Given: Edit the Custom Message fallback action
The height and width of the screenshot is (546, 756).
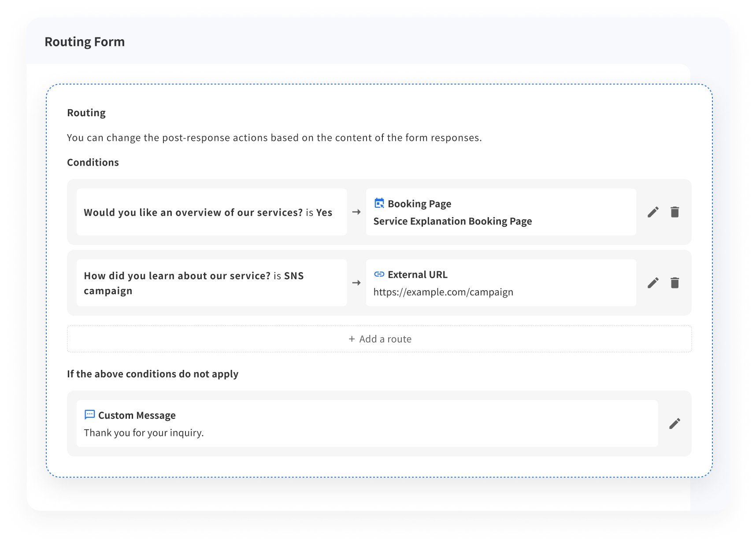Looking at the screenshot, I should pyautogui.click(x=674, y=423).
